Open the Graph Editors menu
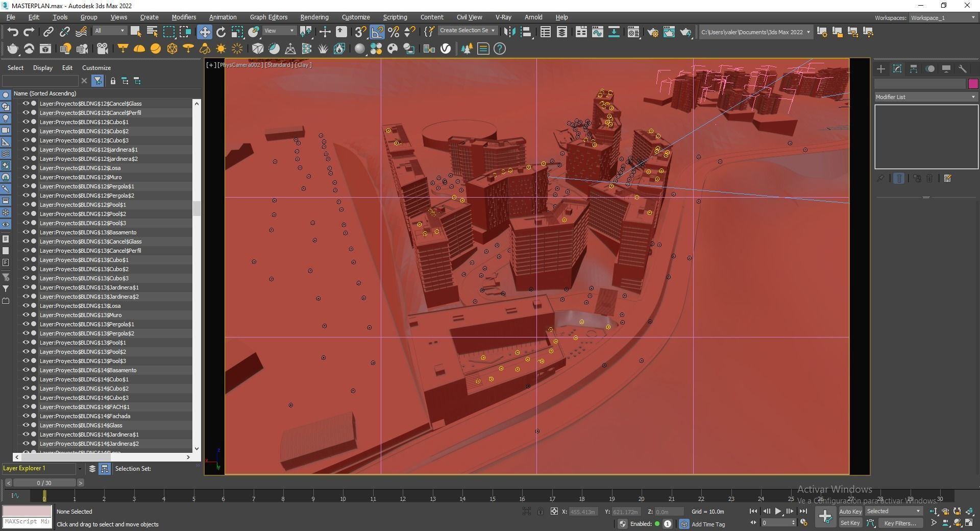 [268, 17]
